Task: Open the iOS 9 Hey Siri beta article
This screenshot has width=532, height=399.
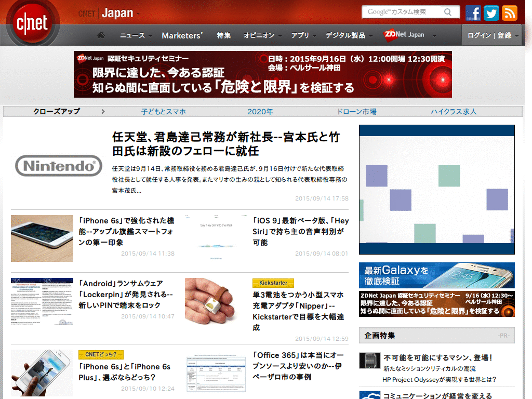Action: coord(301,231)
